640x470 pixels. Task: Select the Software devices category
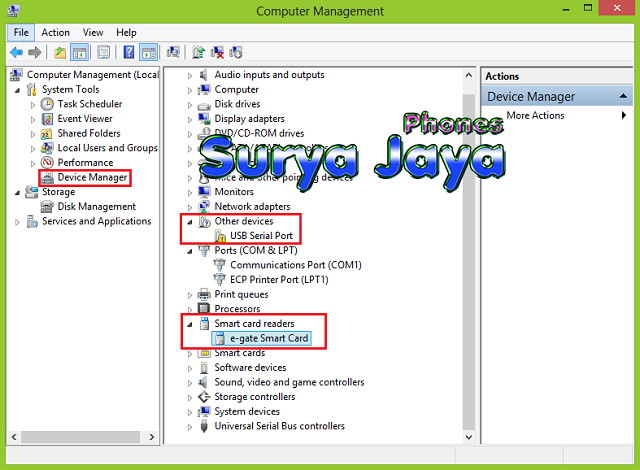(x=250, y=367)
